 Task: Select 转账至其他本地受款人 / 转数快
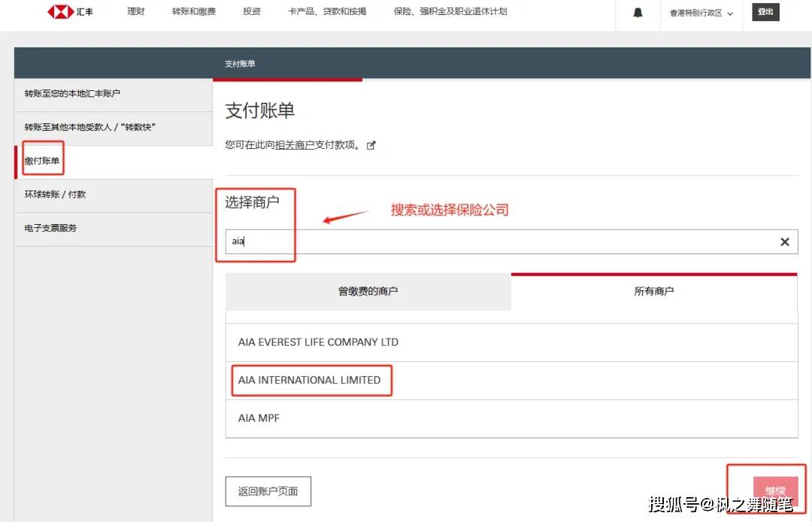tap(114, 127)
